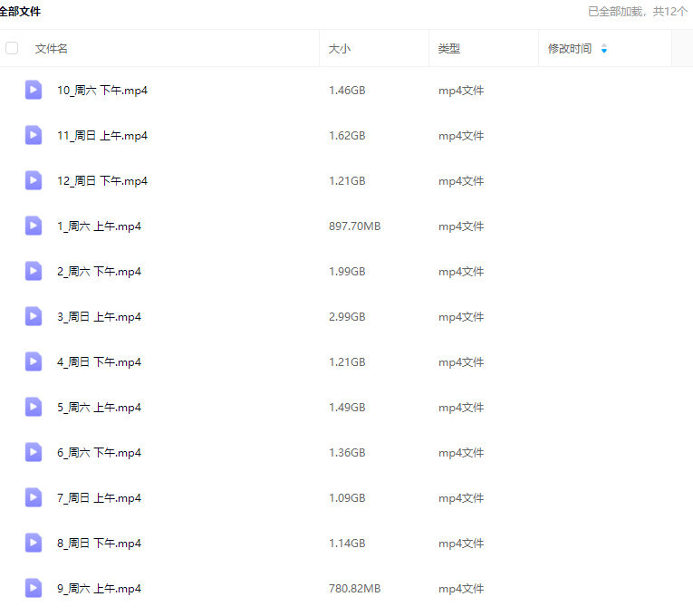Open file 8_周日 下午.mp4
Viewport: 693px width, 616px height.
coord(99,544)
